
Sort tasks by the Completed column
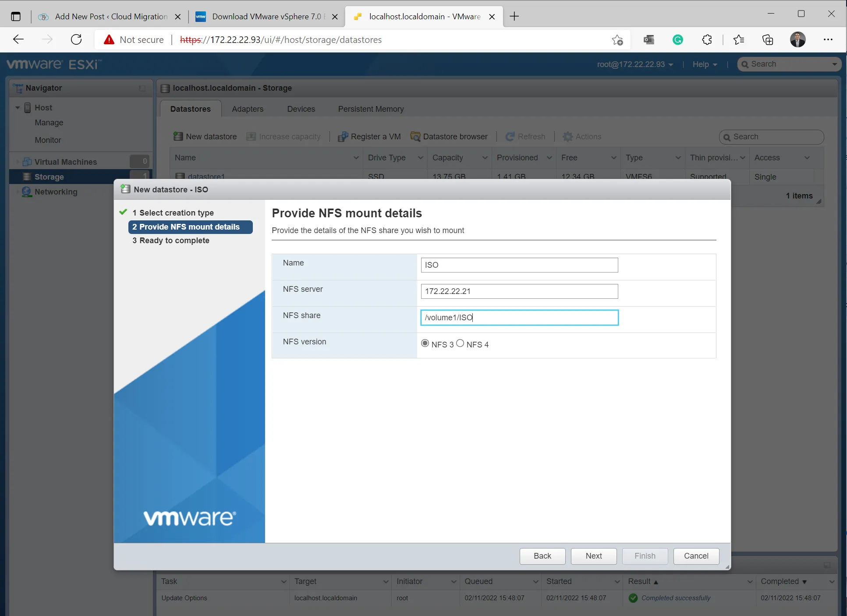pos(780,581)
